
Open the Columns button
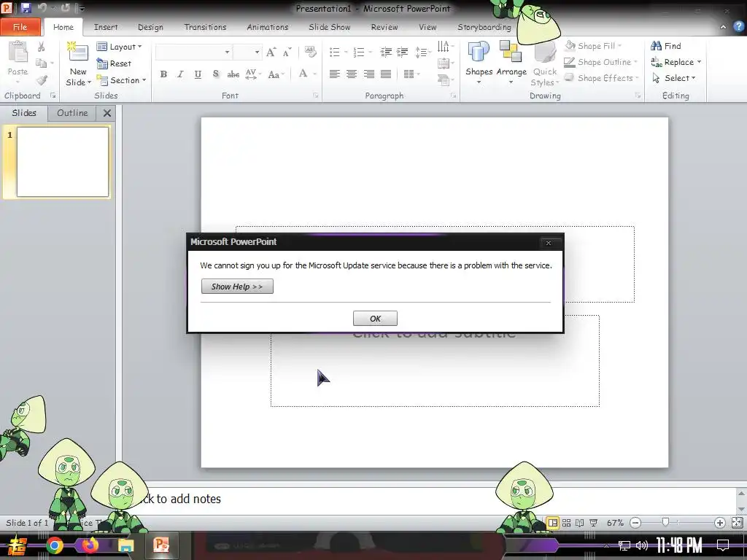point(411,74)
